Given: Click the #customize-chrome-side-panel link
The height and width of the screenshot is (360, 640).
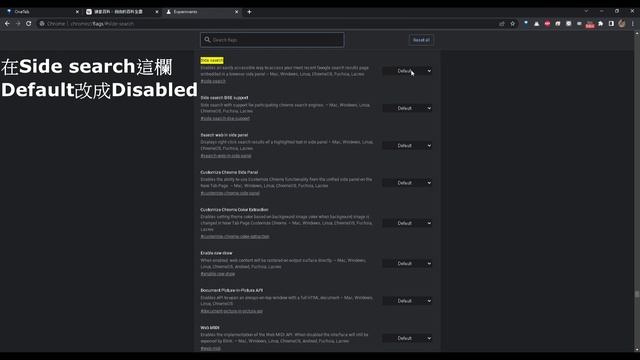Looking at the screenshot, I should point(230,193).
